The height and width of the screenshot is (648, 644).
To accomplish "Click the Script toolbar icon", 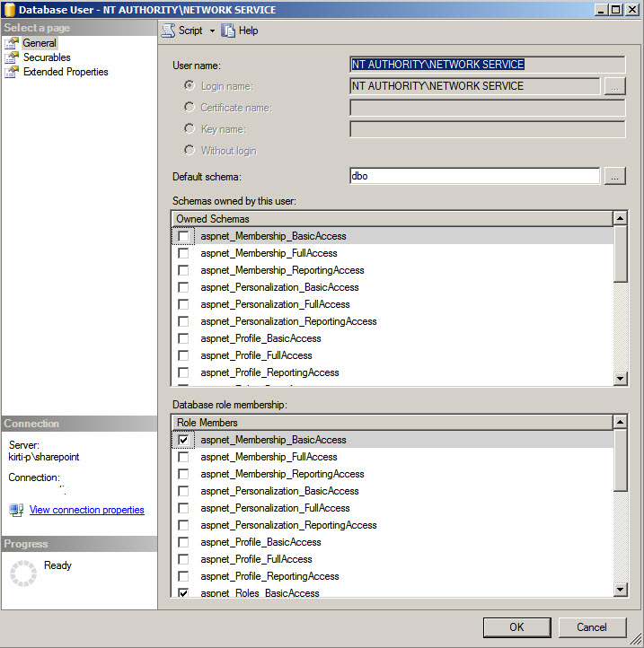I will 168,31.
